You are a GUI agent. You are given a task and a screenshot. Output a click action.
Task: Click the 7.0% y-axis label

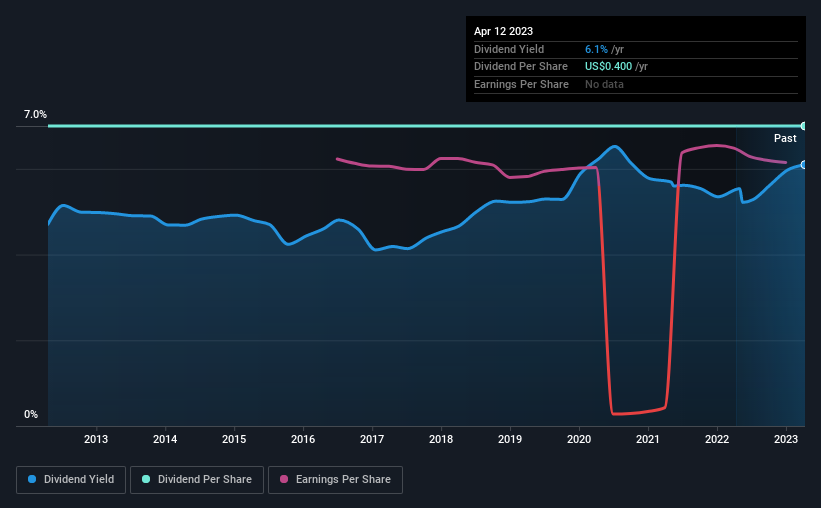click(x=35, y=115)
